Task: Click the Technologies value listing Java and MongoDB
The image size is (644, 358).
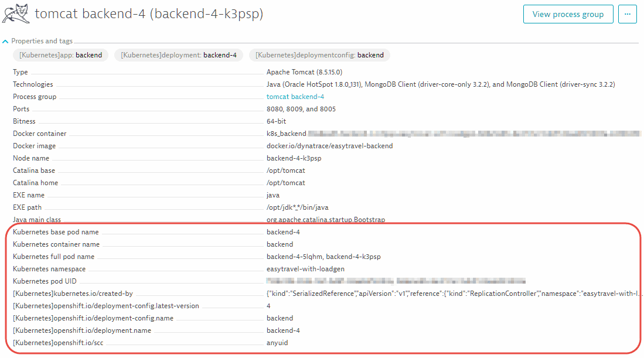Action: click(x=441, y=84)
